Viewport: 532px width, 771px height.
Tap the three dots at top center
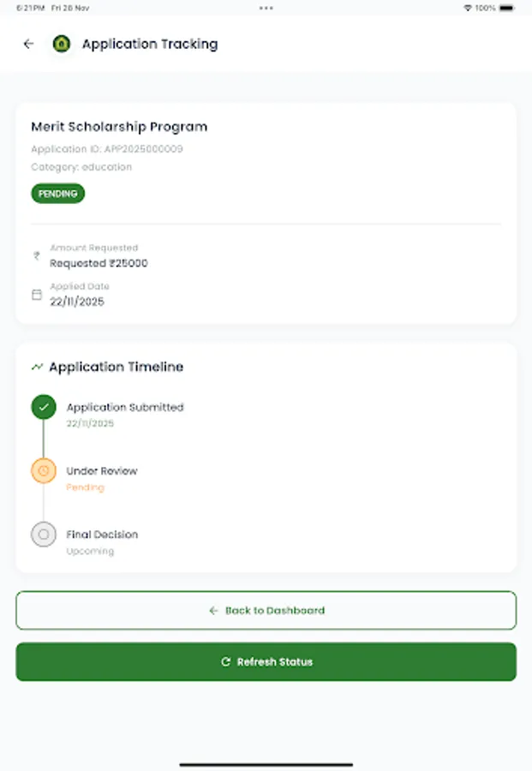click(x=266, y=8)
